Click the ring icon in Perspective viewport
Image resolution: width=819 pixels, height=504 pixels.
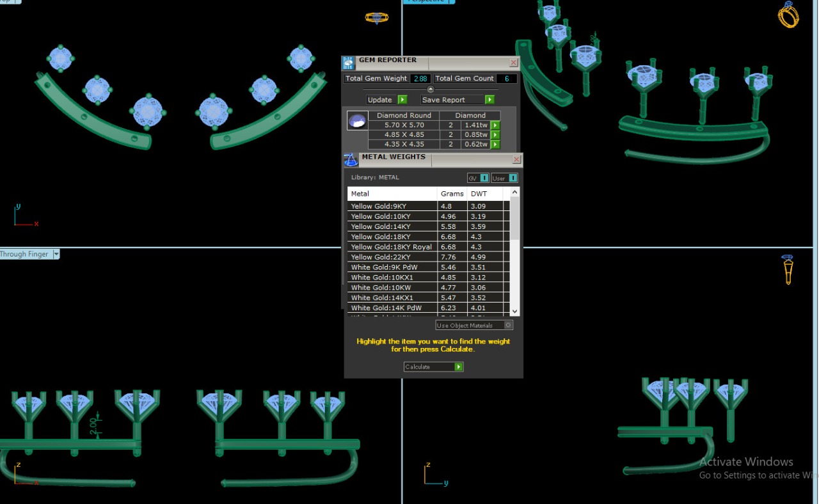(788, 14)
